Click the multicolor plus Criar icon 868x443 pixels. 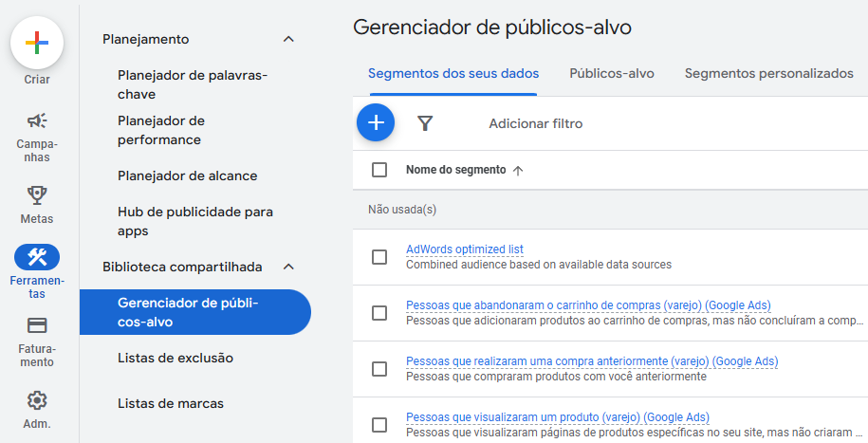37,43
